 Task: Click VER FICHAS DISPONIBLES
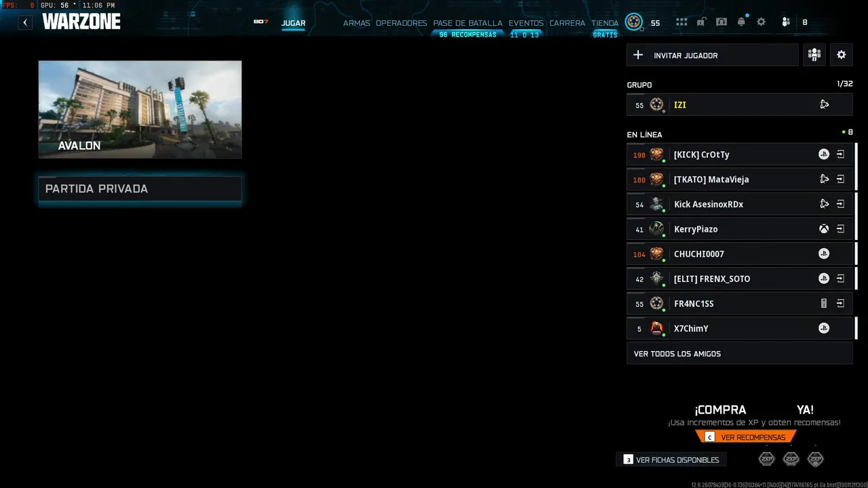tap(671, 460)
